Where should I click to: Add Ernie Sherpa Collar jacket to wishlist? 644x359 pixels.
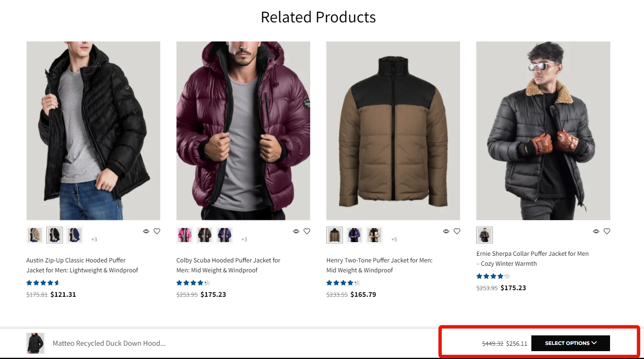tap(607, 231)
